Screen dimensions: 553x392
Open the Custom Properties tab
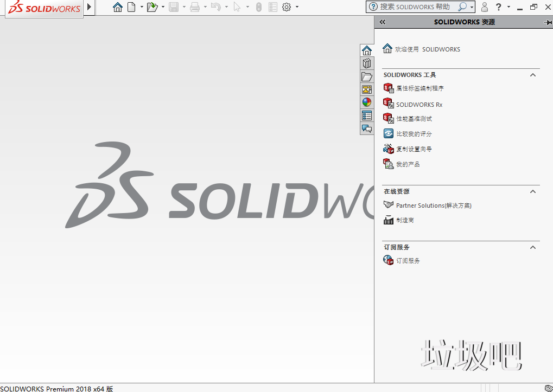tap(367, 115)
